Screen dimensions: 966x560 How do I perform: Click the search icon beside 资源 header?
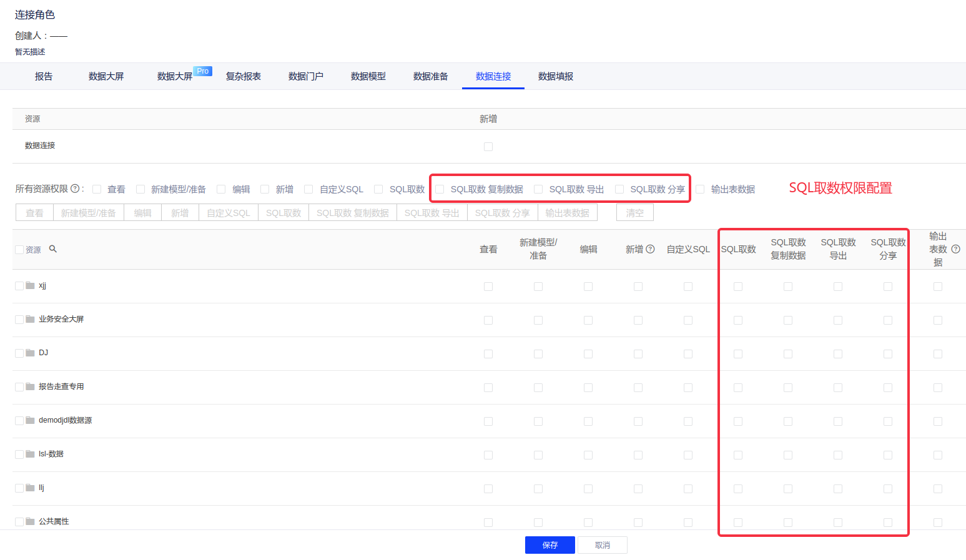pyautogui.click(x=53, y=249)
